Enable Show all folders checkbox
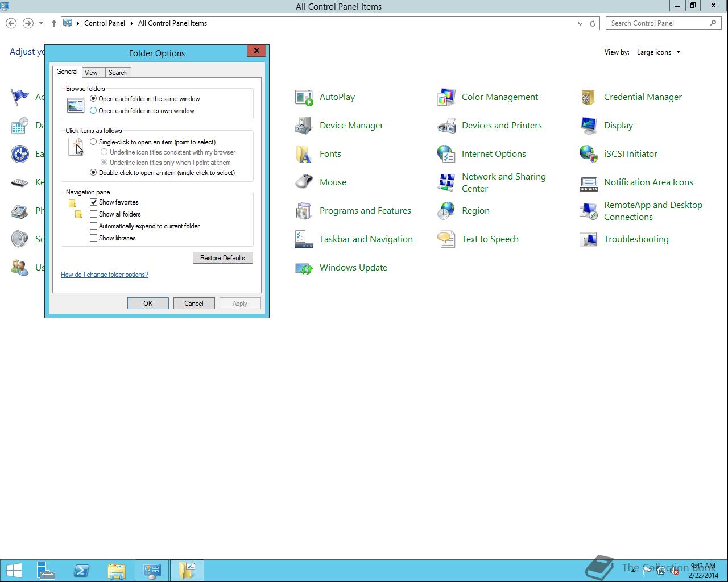The width and height of the screenshot is (728, 582). (94, 214)
